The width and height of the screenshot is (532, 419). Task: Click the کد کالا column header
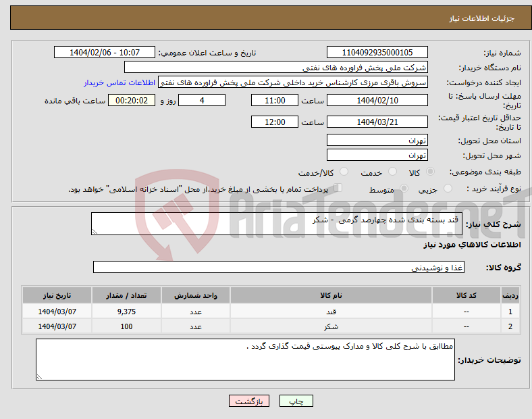pos(467,295)
